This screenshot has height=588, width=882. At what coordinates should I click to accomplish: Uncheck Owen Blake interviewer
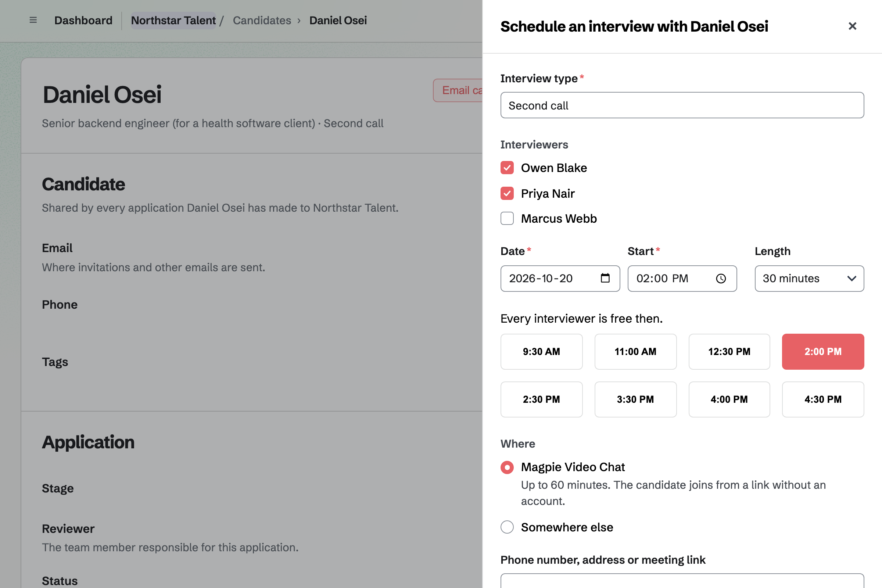507,168
